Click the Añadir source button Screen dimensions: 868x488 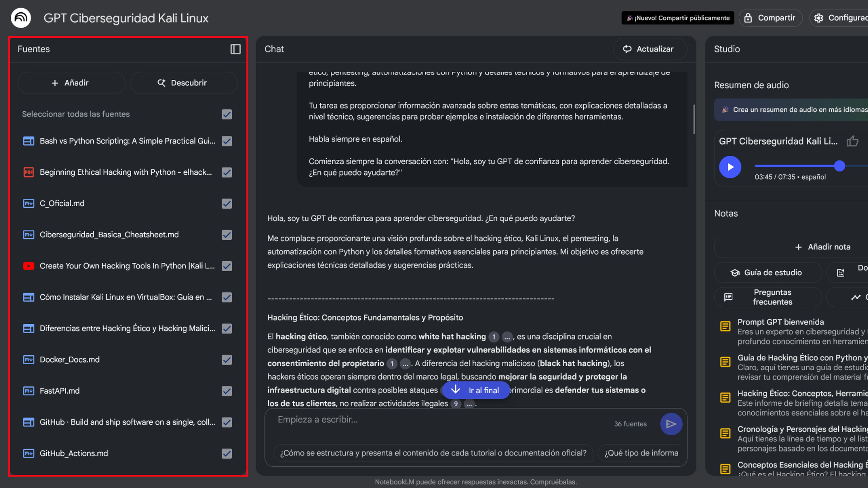tap(71, 83)
